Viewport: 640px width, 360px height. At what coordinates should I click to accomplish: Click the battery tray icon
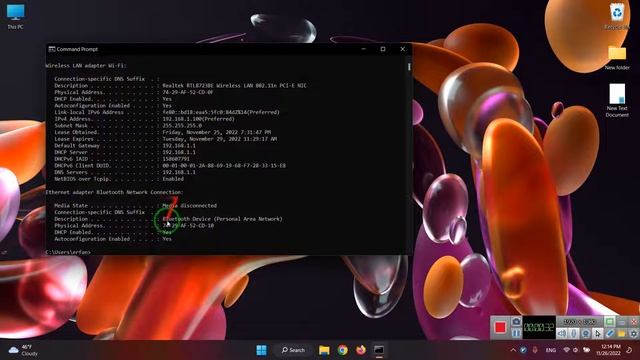coord(587,350)
